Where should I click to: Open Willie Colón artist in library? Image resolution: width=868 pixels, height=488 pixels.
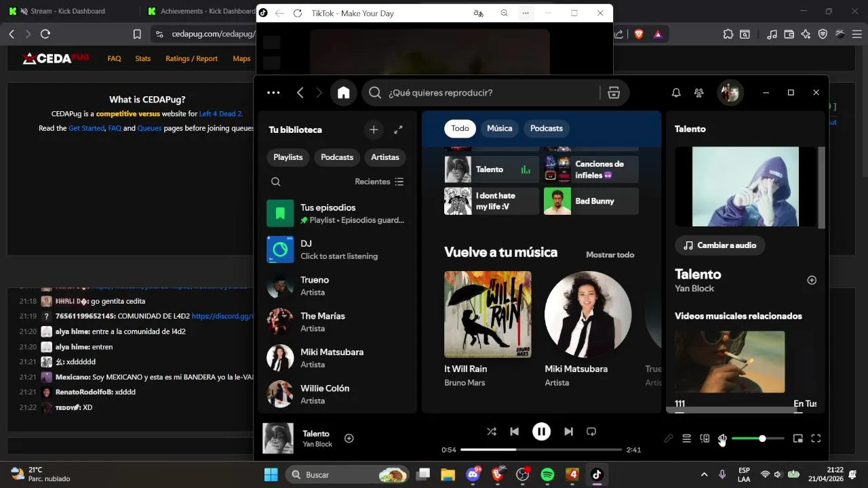(337, 394)
